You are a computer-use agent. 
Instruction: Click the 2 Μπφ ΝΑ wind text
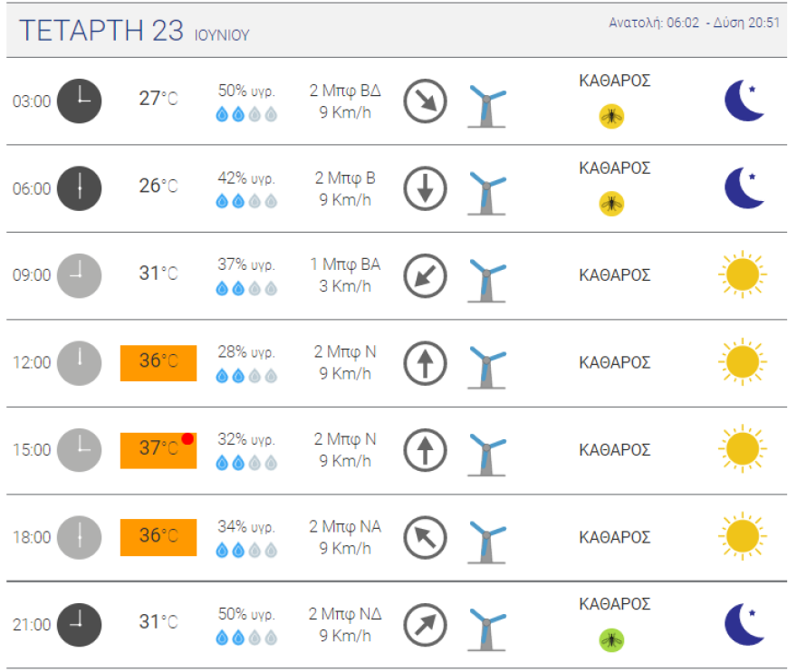[x=345, y=527]
